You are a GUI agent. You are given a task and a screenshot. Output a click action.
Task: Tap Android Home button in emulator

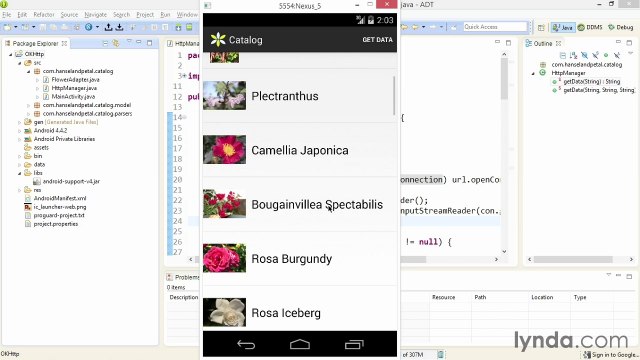[300, 344]
